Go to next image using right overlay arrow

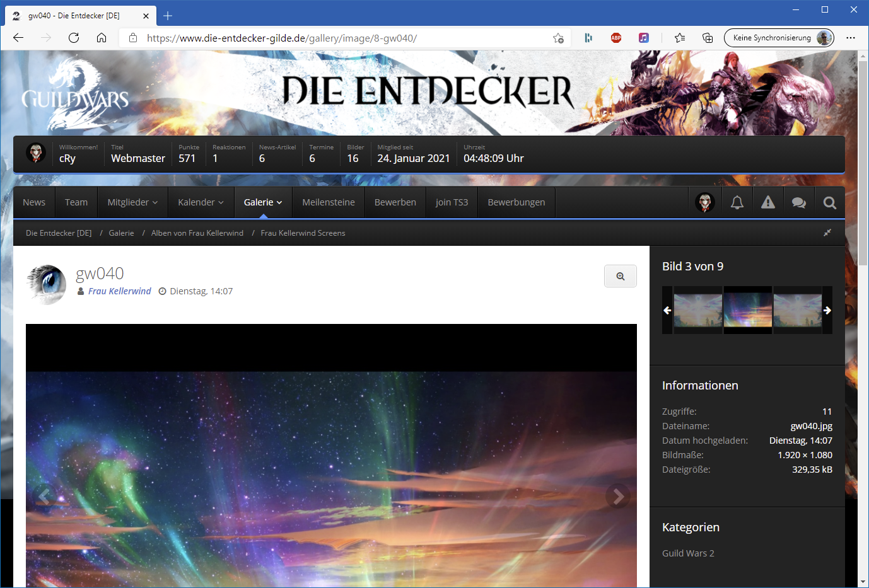(x=618, y=497)
